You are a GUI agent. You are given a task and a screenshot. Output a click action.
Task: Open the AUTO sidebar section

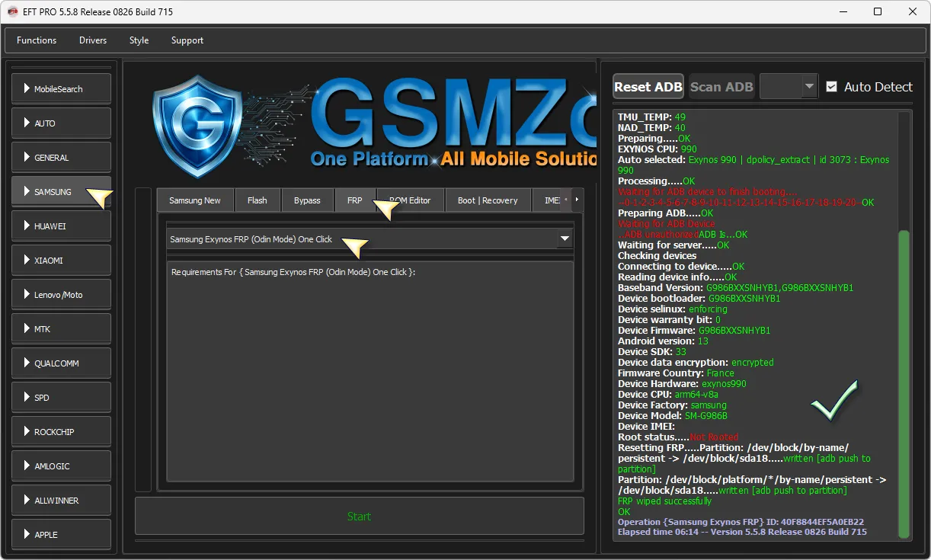[x=61, y=123]
